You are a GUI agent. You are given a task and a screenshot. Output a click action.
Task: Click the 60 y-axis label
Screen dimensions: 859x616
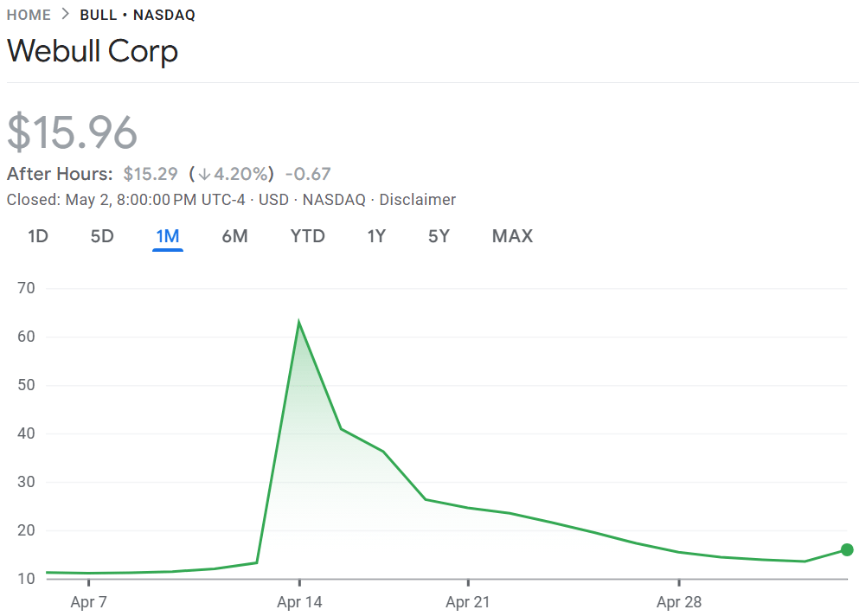pos(26,337)
